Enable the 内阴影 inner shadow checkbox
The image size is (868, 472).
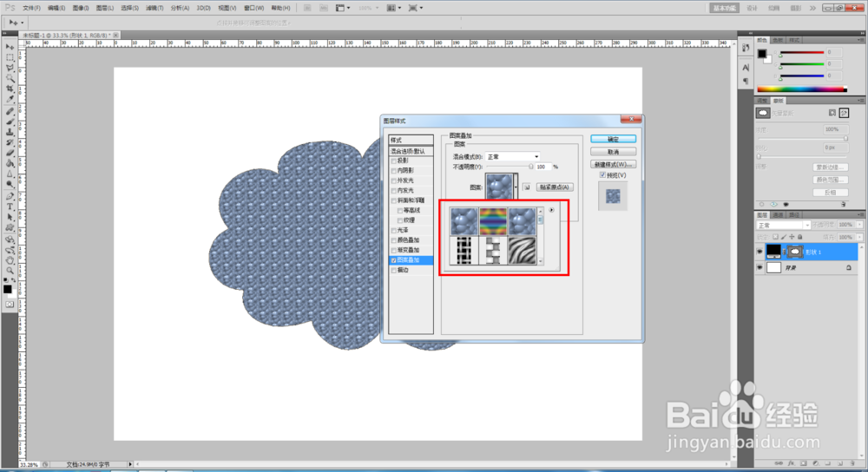coord(393,171)
